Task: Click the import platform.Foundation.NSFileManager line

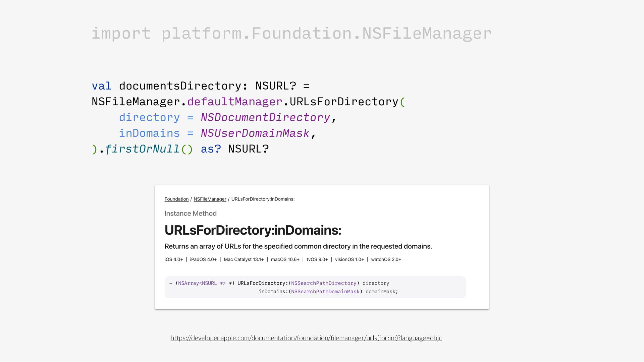Action: [x=291, y=34]
